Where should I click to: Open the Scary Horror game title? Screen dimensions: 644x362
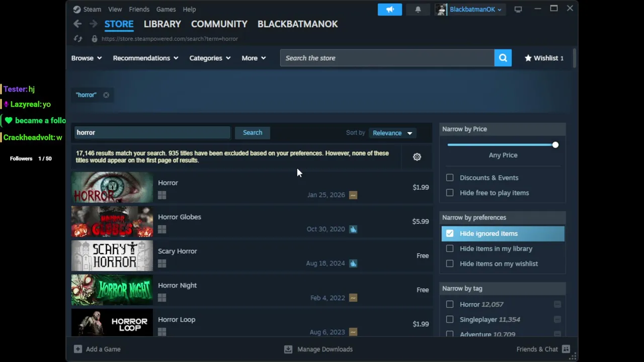coord(177,251)
